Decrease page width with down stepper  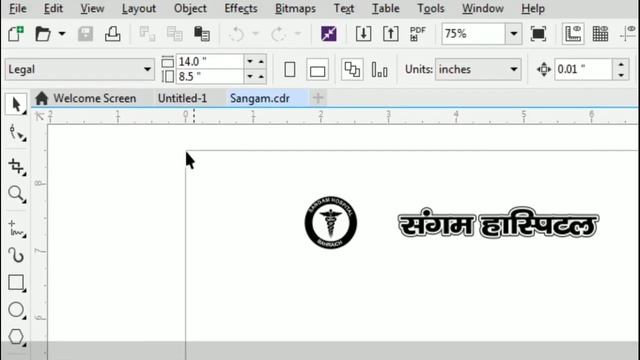[250, 62]
